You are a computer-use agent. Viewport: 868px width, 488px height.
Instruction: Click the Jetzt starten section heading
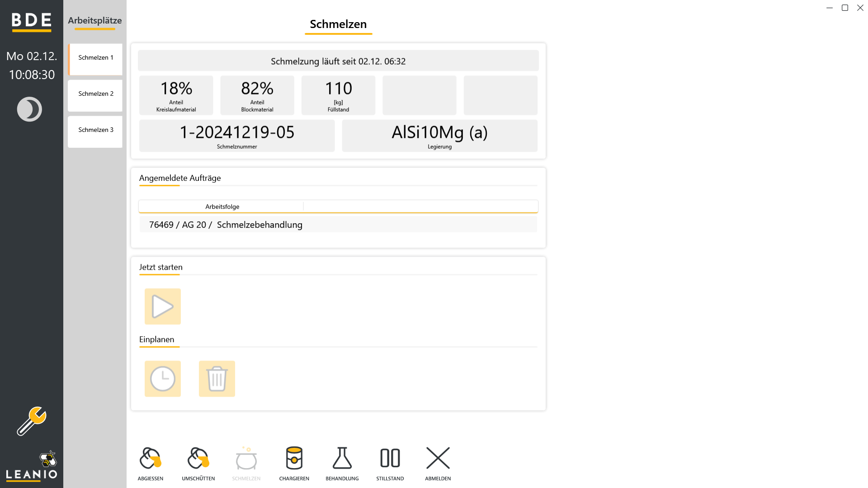pos(161,267)
